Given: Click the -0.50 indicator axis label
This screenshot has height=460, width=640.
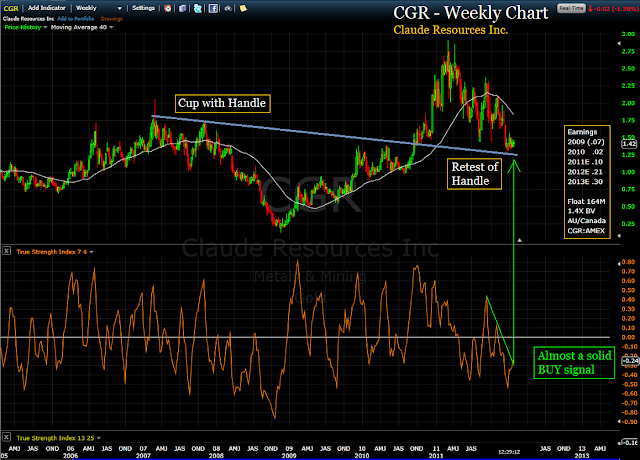Looking at the screenshot, I should pyautogui.click(x=628, y=384).
